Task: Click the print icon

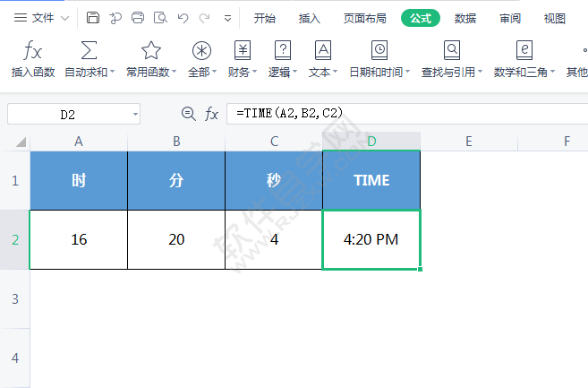Action: (x=138, y=18)
